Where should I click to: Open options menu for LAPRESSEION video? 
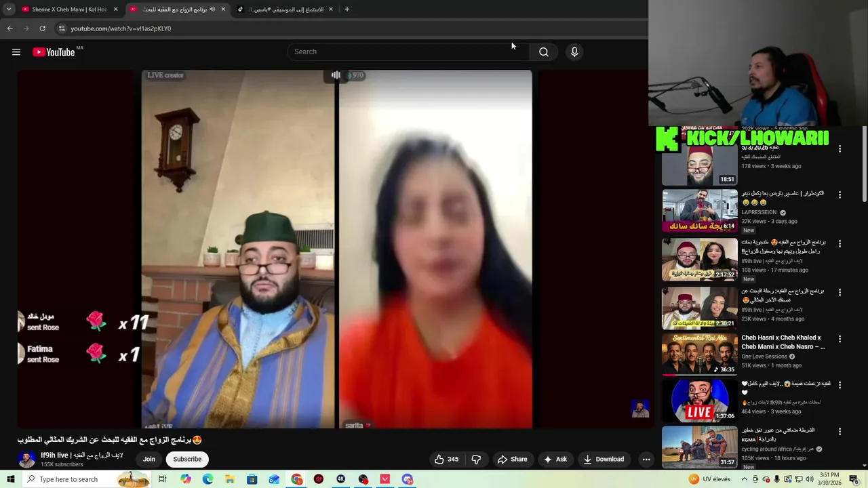click(x=840, y=195)
